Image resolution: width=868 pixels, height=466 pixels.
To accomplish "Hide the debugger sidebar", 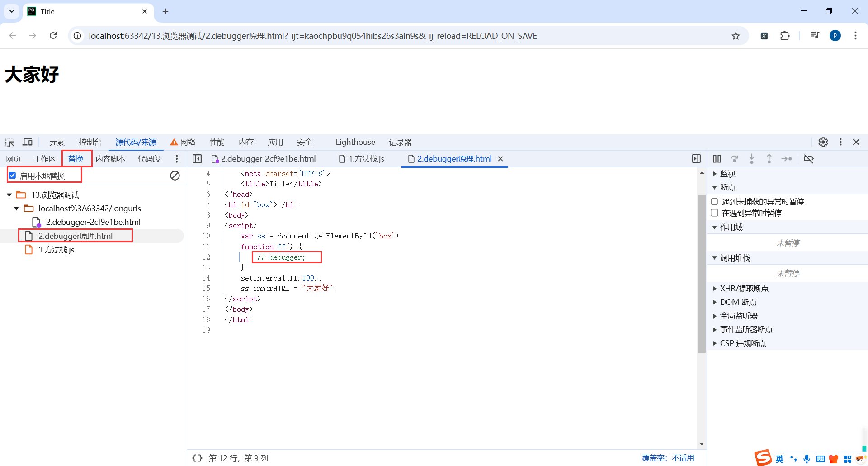I will pyautogui.click(x=696, y=159).
